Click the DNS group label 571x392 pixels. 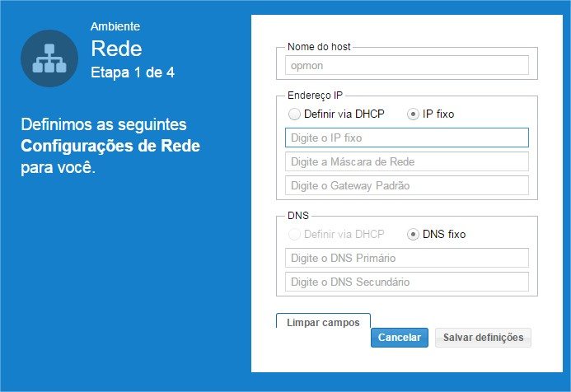297,215
